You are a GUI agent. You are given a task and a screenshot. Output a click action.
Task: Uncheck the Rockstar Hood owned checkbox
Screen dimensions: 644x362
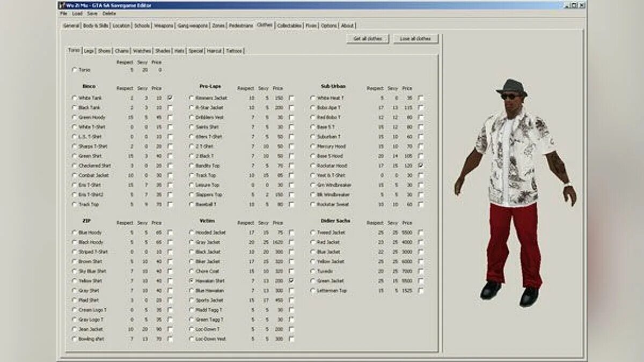421,166
